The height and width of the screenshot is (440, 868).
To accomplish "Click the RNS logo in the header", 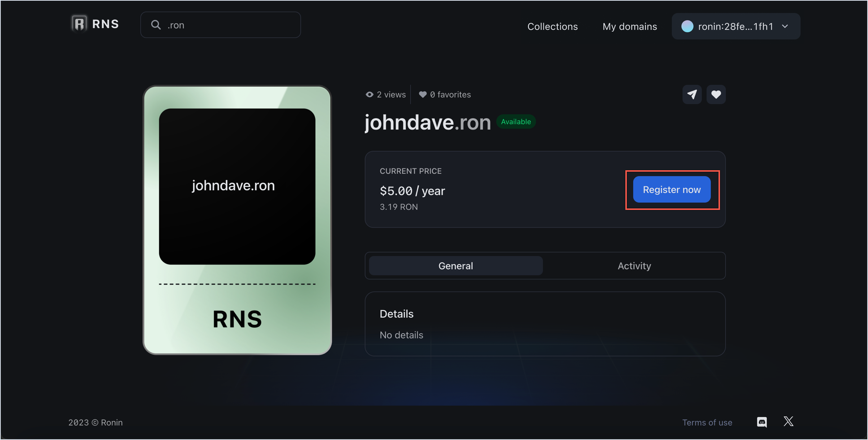I will 95,23.
